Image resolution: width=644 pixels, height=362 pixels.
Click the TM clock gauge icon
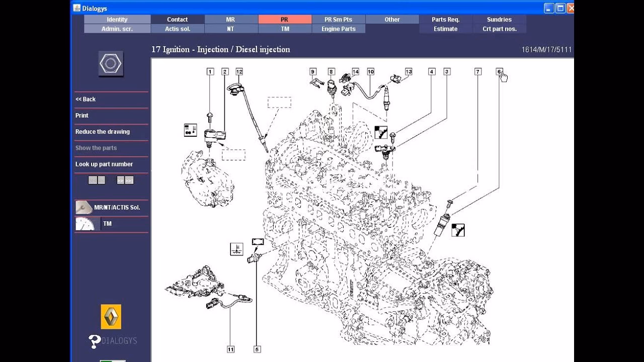click(85, 224)
